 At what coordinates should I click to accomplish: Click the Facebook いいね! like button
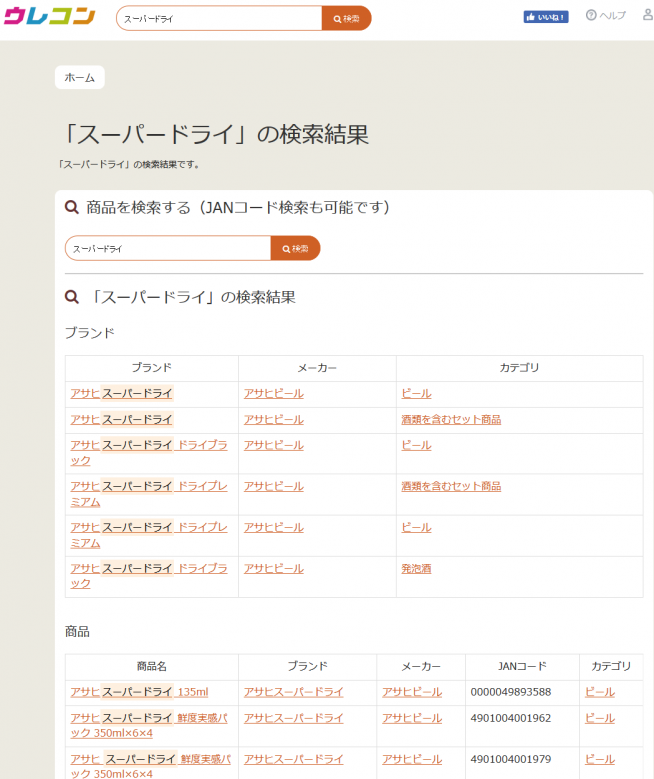pos(546,17)
